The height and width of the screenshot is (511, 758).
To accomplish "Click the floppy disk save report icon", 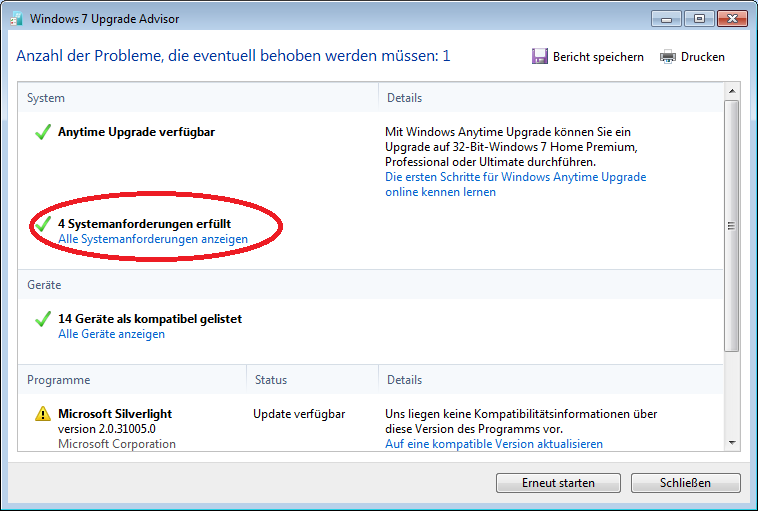I will click(x=539, y=57).
